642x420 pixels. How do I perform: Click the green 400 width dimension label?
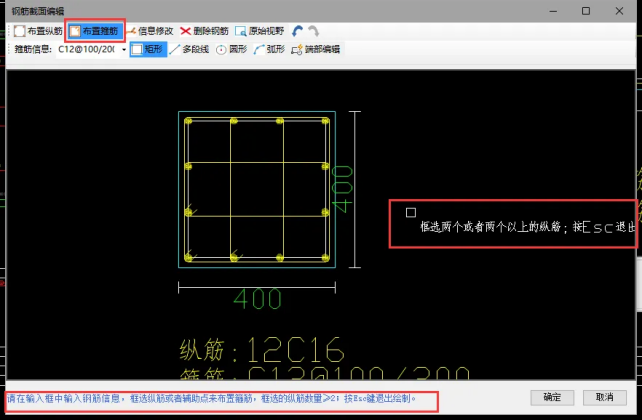click(256, 300)
